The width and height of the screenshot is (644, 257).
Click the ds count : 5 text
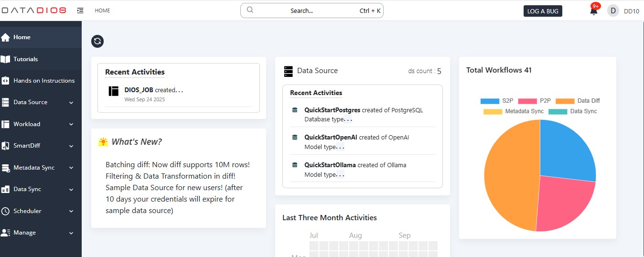[x=425, y=71]
